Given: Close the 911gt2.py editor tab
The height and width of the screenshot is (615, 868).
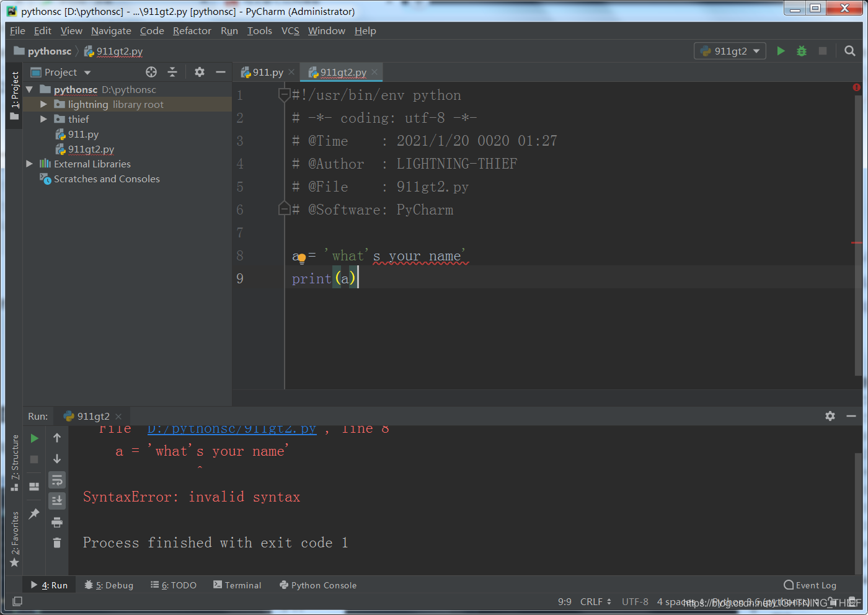Looking at the screenshot, I should [x=374, y=72].
